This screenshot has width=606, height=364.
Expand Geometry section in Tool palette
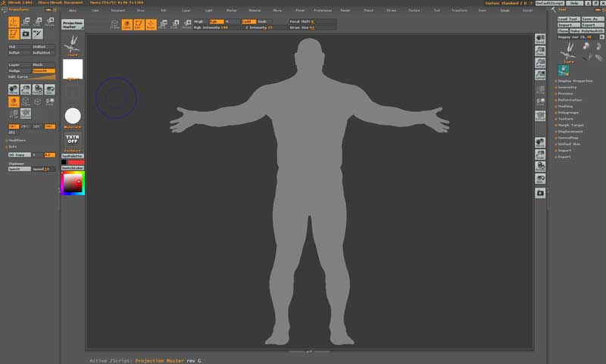click(x=567, y=87)
